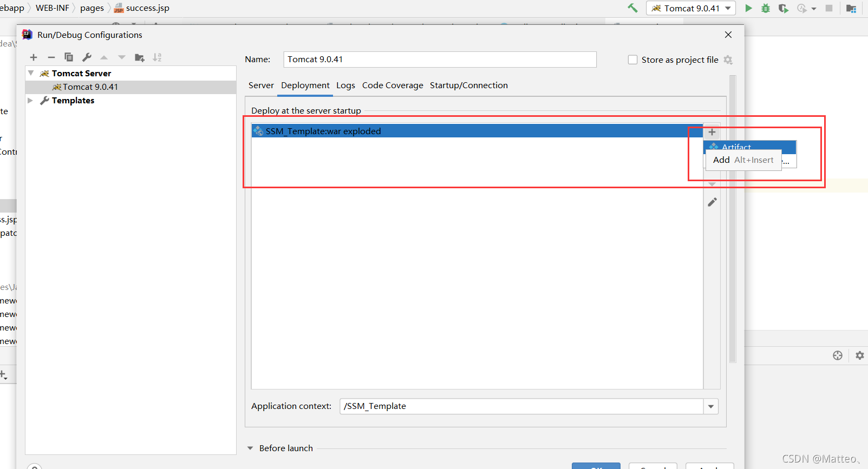Viewport: 868px width, 469px height.
Task: Click the Remove Configuration minus icon
Action: [x=51, y=57]
